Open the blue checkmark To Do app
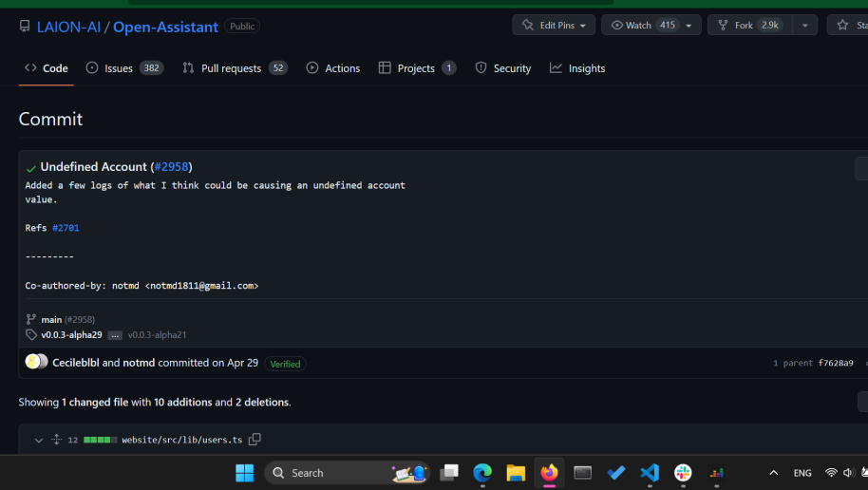 coord(616,473)
